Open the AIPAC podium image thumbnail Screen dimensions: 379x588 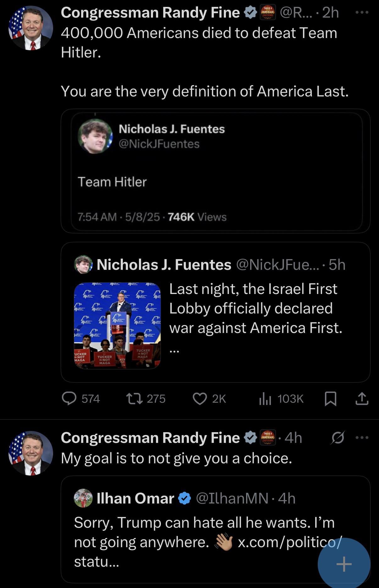[117, 325]
